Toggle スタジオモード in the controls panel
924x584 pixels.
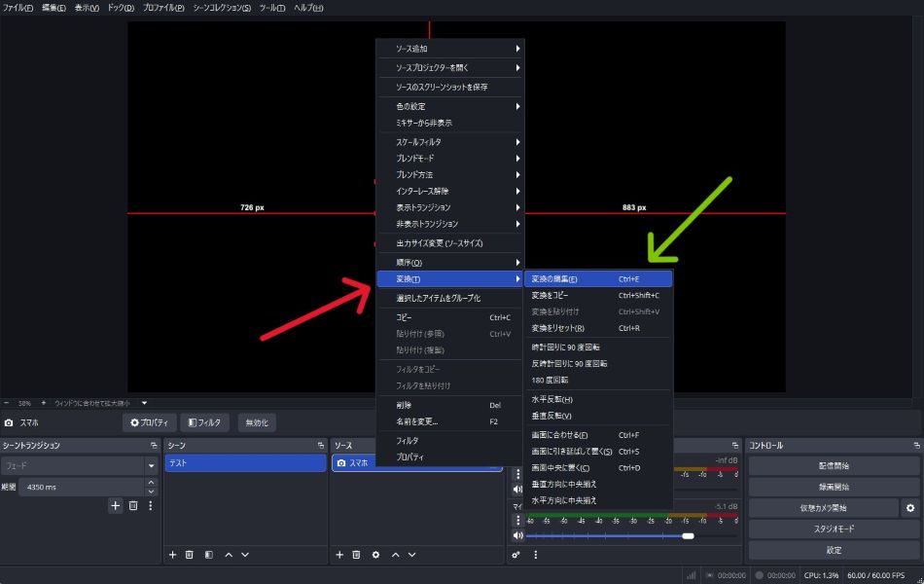click(x=834, y=529)
